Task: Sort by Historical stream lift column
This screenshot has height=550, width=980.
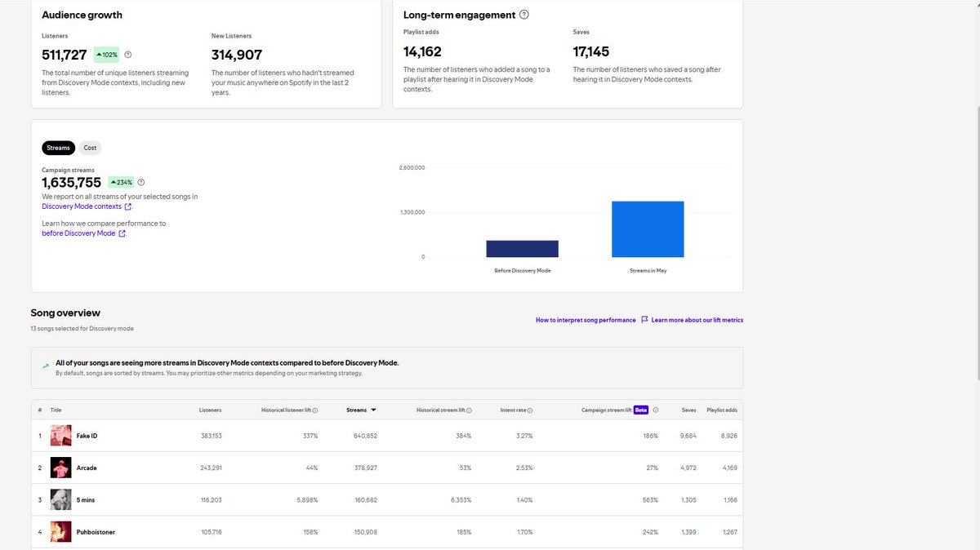Action: click(x=441, y=410)
